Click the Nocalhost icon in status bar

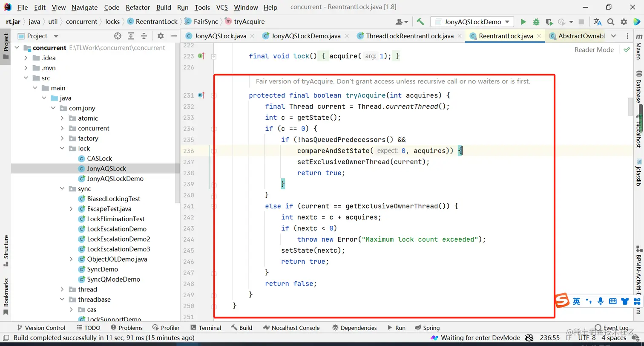(434, 338)
